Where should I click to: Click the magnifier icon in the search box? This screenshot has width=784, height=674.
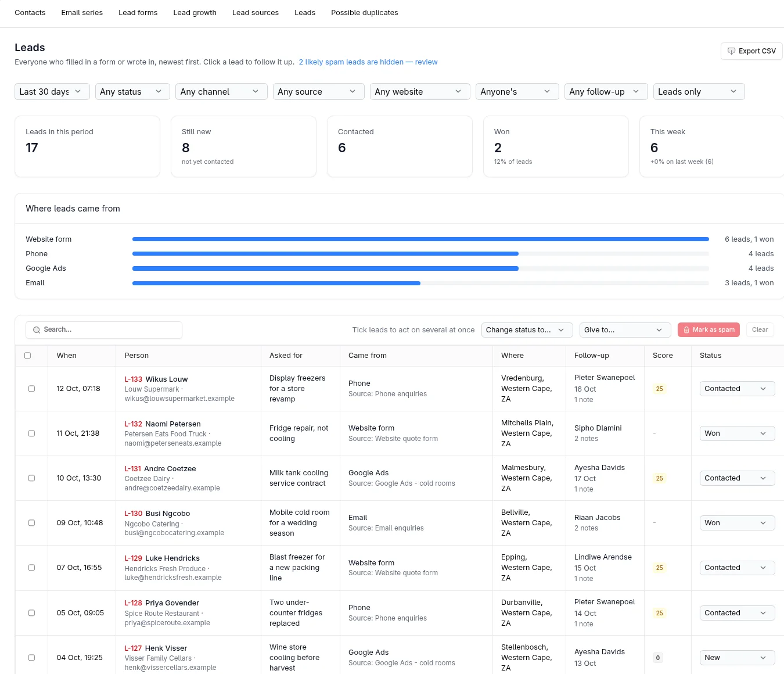[x=37, y=330]
